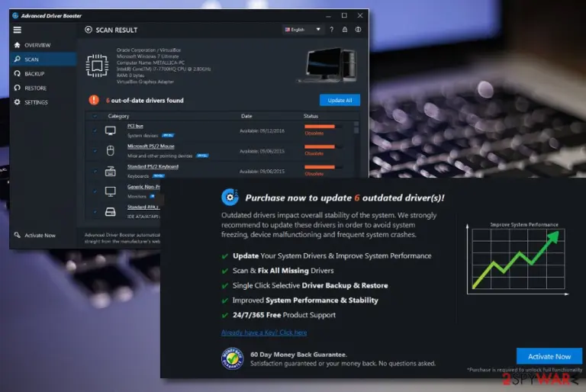Click 'Available: 09/12/2016' date
586x392 pixels.
(x=262, y=130)
